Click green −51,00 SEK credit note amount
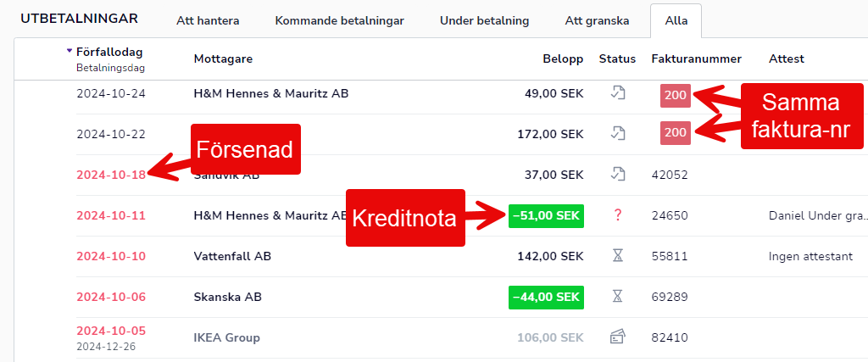 point(546,216)
